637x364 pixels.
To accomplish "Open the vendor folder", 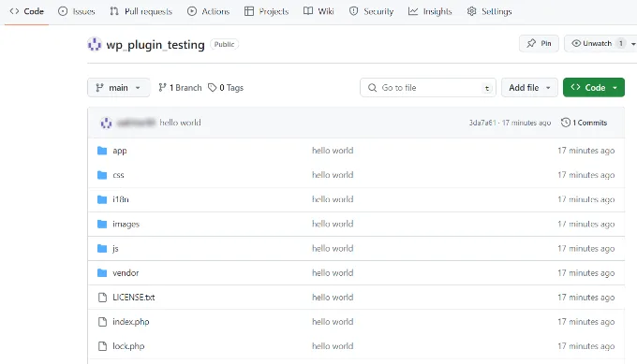I will 126,272.
